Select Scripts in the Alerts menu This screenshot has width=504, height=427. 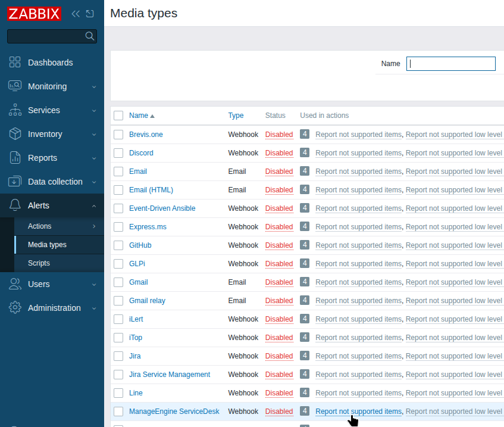[39, 263]
